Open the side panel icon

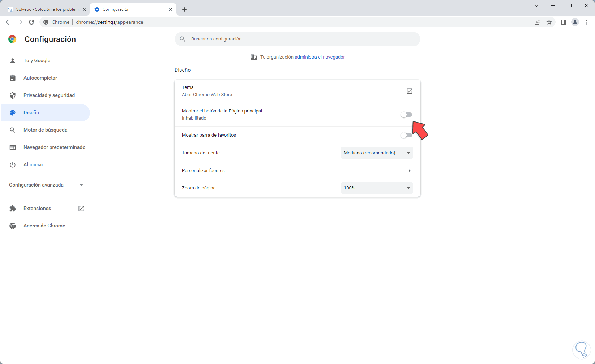click(563, 22)
